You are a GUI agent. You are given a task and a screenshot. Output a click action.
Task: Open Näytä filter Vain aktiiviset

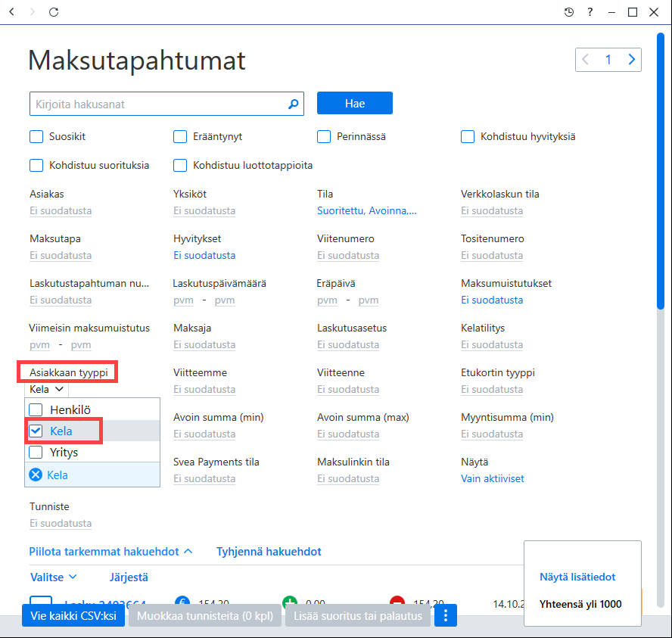493,478
